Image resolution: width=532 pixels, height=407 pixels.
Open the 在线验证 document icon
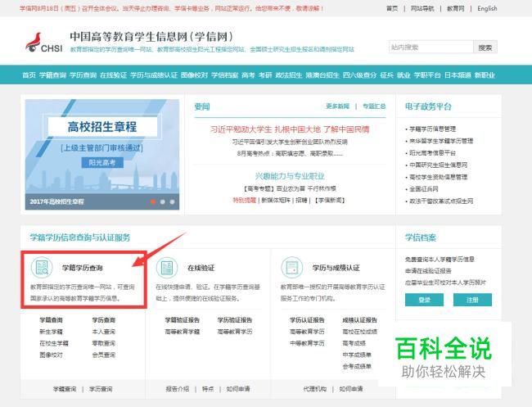(x=167, y=267)
